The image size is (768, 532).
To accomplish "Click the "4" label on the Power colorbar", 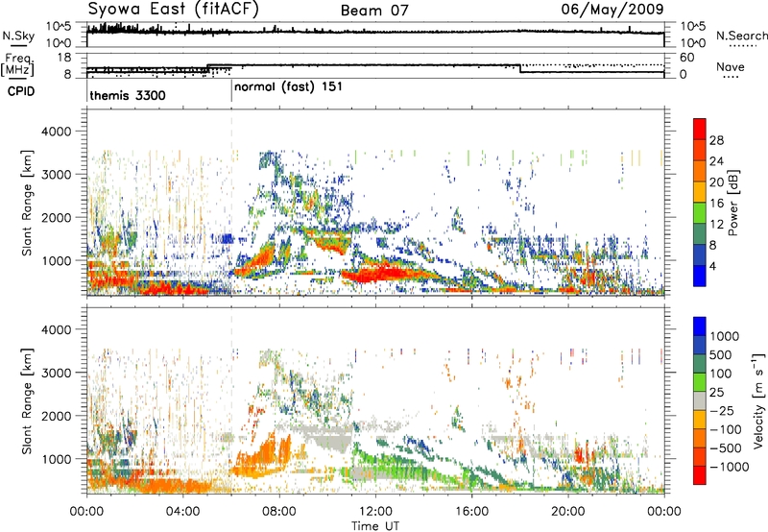I will tap(712, 266).
